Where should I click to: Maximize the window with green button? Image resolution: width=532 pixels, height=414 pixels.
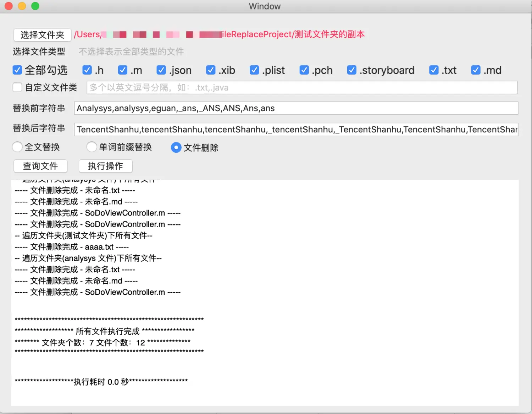(x=35, y=6)
